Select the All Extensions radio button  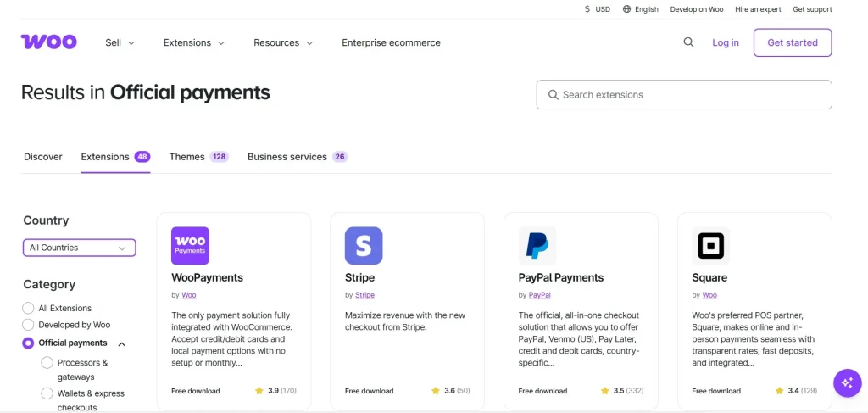pyautogui.click(x=28, y=309)
